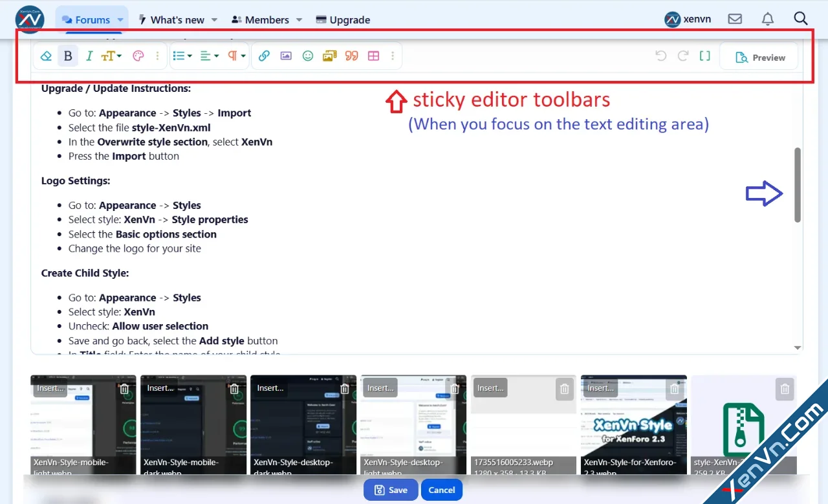Open the insert image tool

(x=286, y=56)
